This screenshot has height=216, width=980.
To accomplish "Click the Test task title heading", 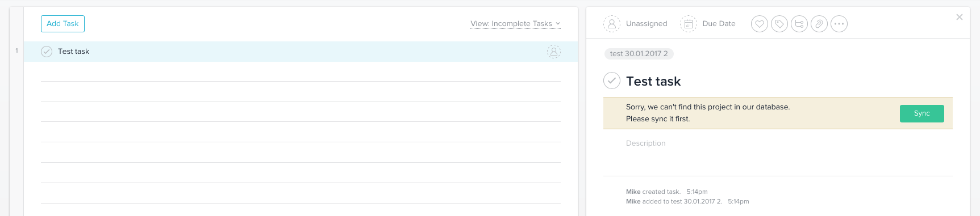I will (653, 81).
